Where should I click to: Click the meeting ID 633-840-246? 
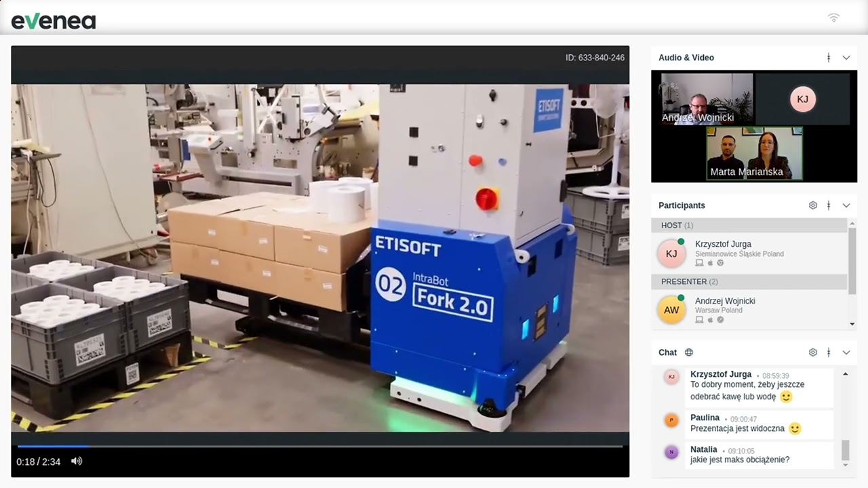tap(595, 58)
